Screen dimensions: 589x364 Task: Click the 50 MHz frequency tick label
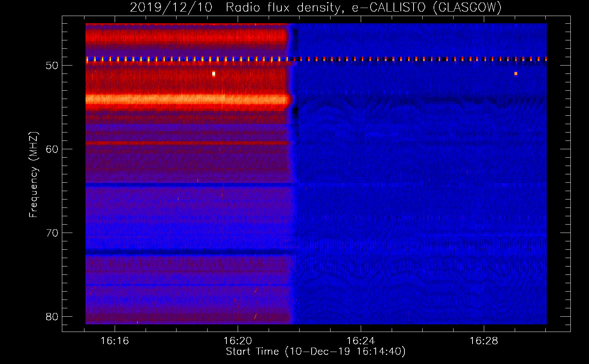pyautogui.click(x=52, y=66)
